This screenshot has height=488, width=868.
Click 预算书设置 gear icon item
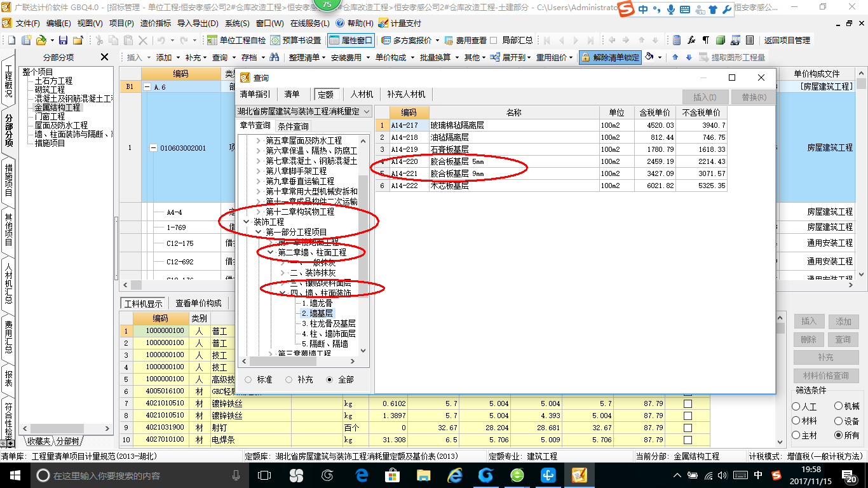point(296,40)
